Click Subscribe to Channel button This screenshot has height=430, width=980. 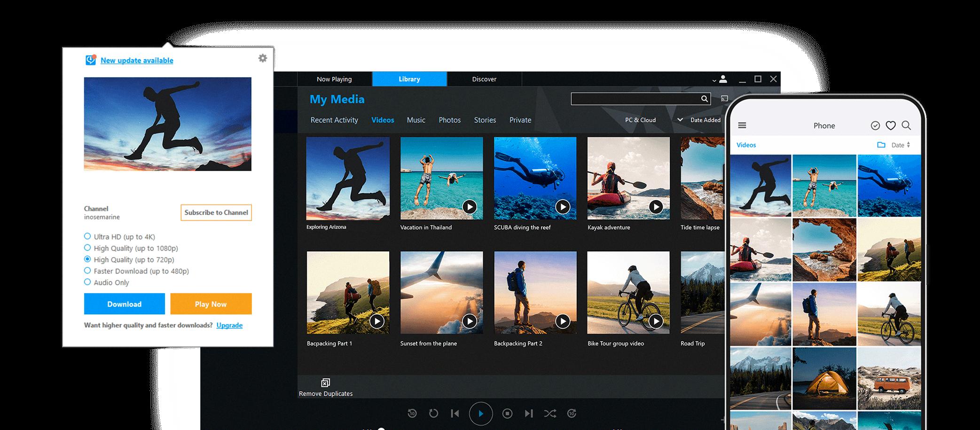(216, 212)
